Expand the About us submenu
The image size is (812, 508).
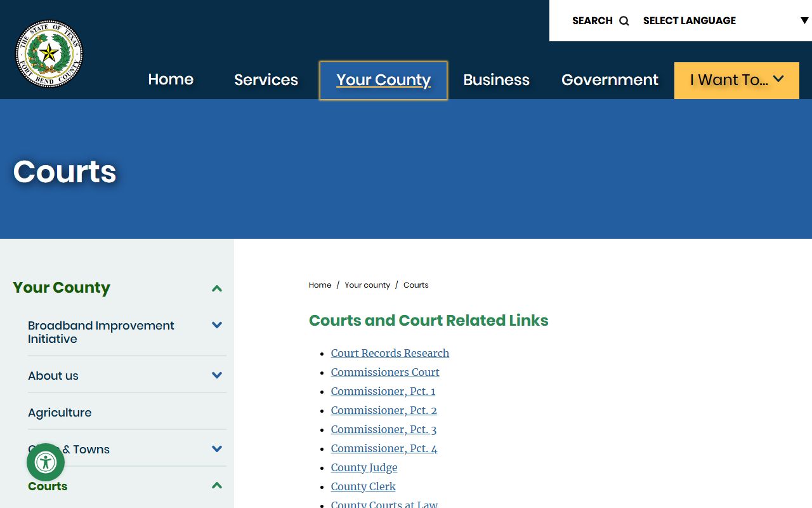click(x=217, y=375)
